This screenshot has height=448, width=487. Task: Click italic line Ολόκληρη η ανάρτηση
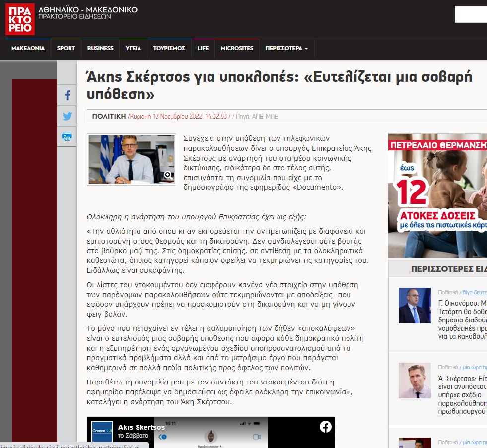pyautogui.click(x=196, y=217)
